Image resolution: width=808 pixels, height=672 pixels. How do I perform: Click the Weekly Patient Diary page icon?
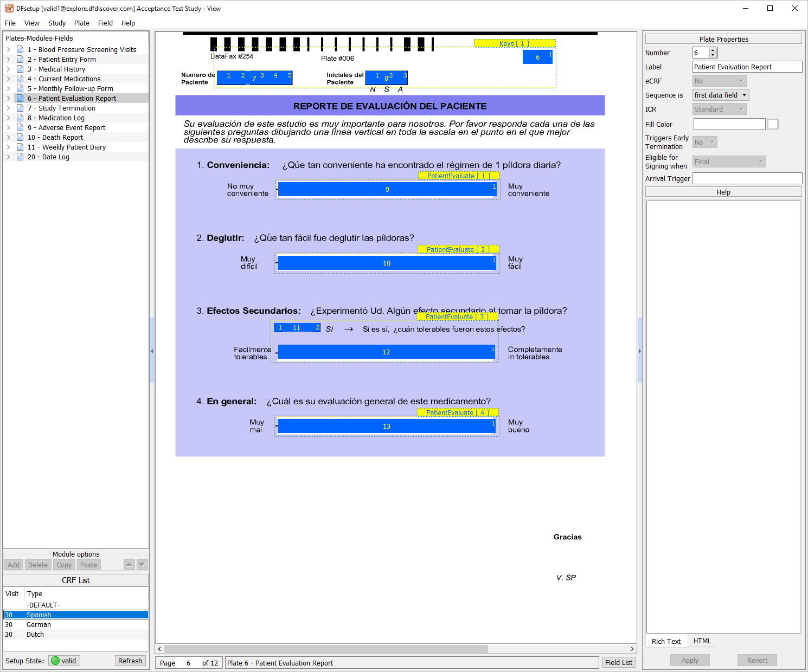click(x=20, y=147)
